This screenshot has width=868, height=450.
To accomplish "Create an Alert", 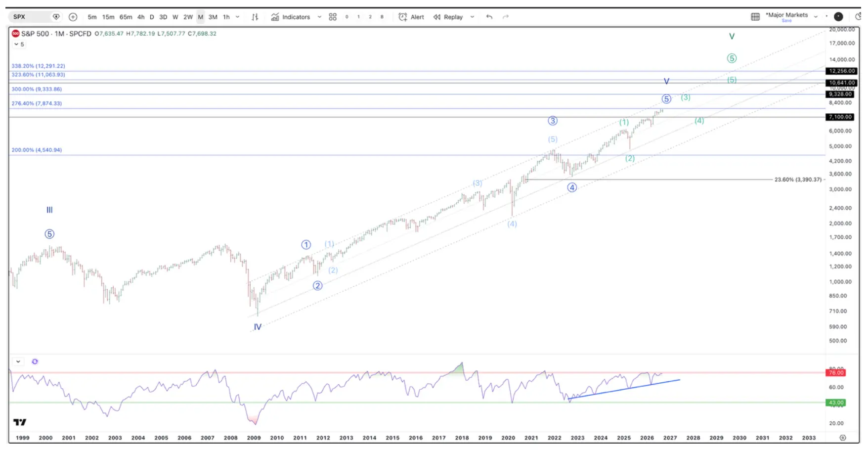I will click(x=411, y=17).
